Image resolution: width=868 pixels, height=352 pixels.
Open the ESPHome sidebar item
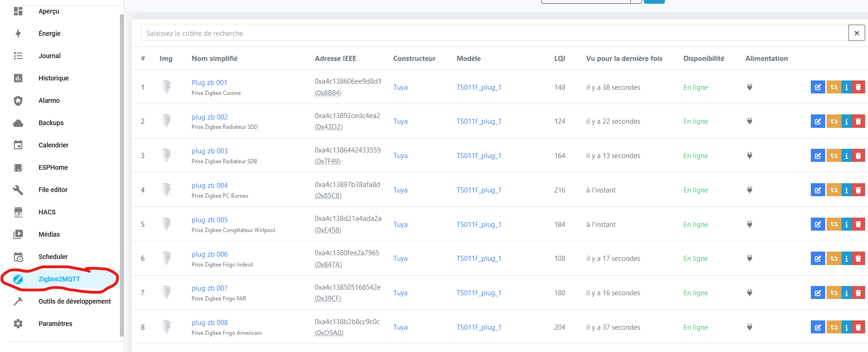[53, 167]
